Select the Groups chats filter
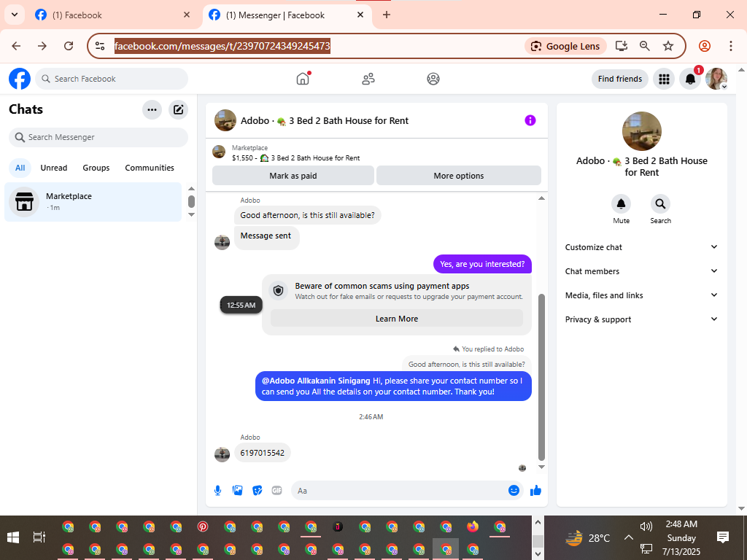This screenshot has width=747, height=560. [x=96, y=168]
